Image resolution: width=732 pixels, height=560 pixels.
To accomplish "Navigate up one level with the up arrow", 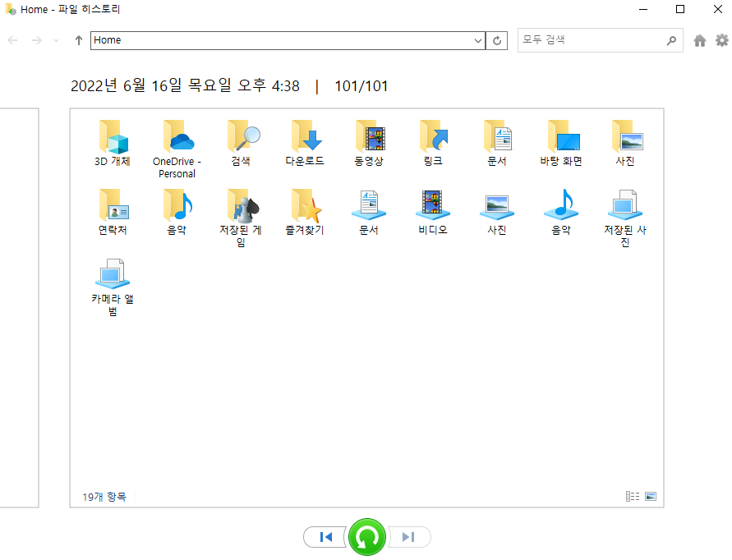I will (78, 39).
